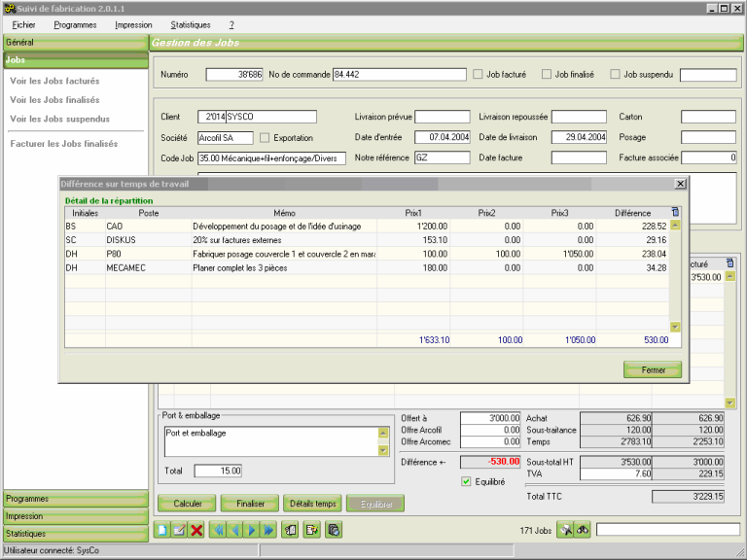Click the binoculars search icon
The width and height of the screenshot is (747, 560).
pyautogui.click(x=583, y=530)
